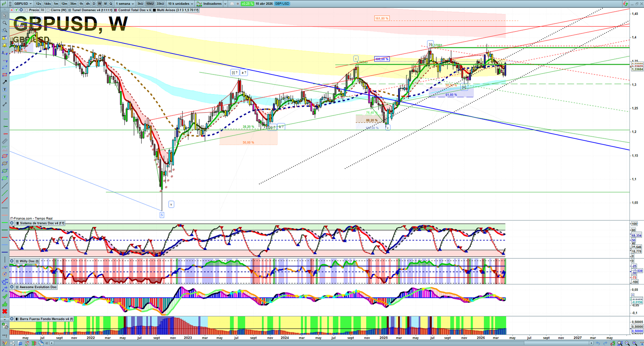Remove the Awesome Evolution Doc panel
This screenshot has height=346, width=644.
[12, 287]
